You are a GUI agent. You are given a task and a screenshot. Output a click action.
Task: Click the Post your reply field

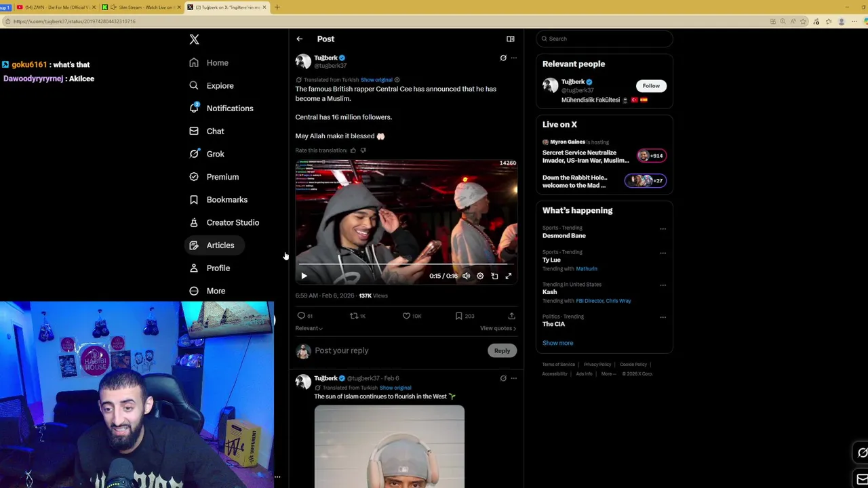tap(399, 350)
